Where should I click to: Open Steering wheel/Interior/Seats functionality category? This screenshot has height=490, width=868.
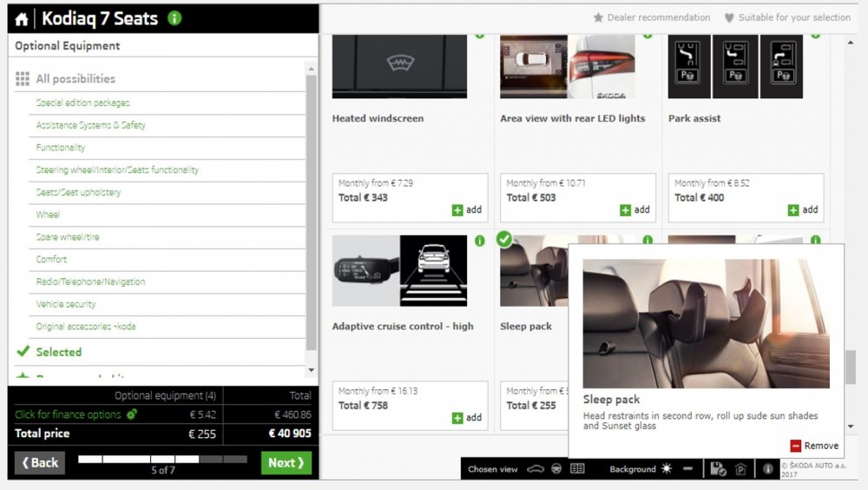point(117,169)
